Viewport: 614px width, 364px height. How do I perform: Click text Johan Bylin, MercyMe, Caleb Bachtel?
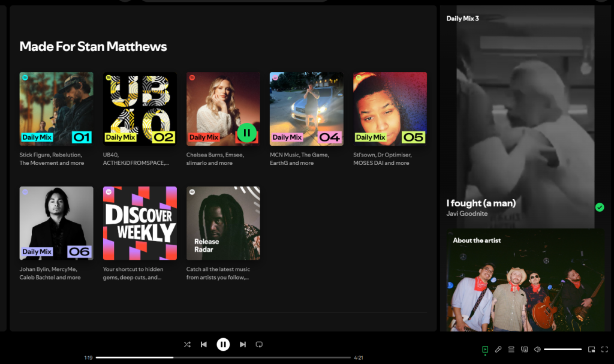coord(50,273)
